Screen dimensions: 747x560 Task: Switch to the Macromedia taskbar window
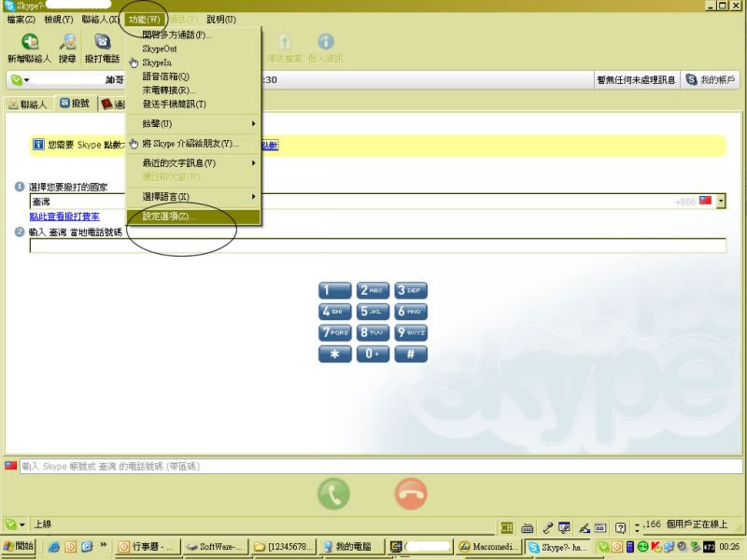pos(488,547)
